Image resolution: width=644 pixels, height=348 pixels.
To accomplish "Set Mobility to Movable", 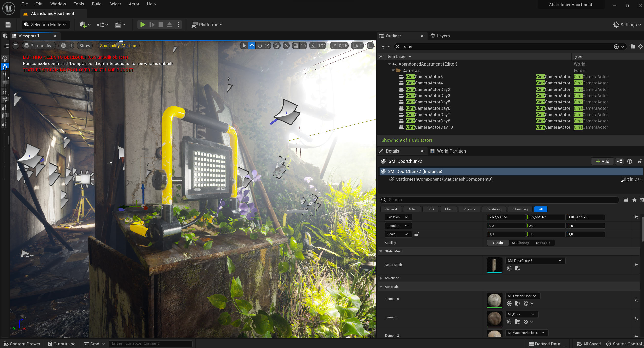I will tap(543, 243).
